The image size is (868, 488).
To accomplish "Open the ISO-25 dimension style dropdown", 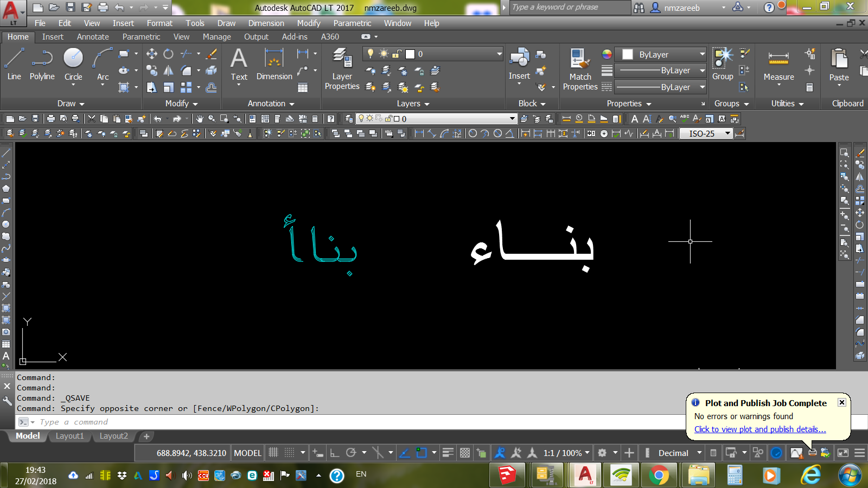I will [x=729, y=133].
